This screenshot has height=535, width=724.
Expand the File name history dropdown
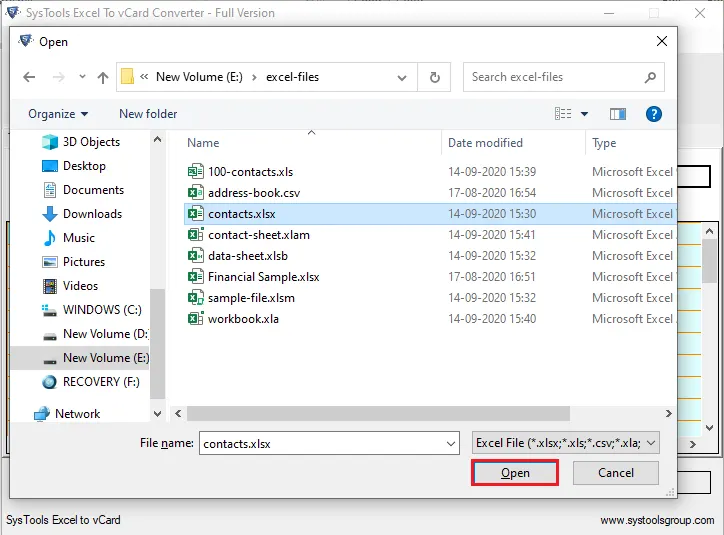point(451,444)
